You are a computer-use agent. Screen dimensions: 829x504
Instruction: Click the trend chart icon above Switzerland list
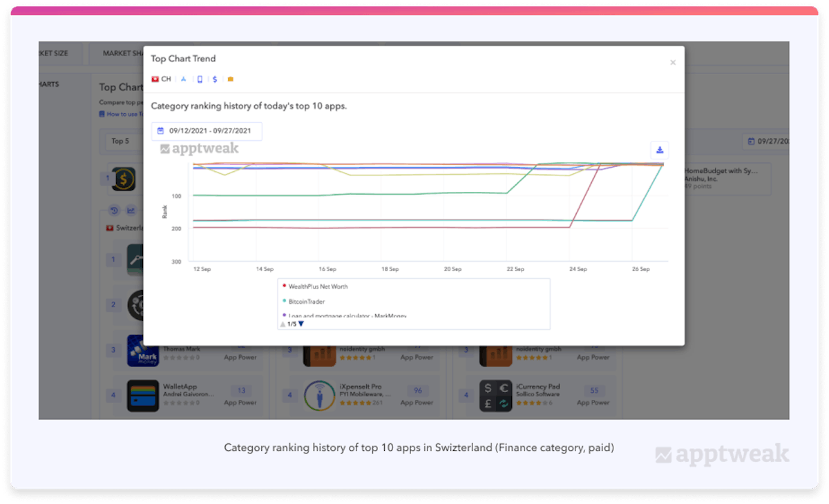pyautogui.click(x=131, y=211)
